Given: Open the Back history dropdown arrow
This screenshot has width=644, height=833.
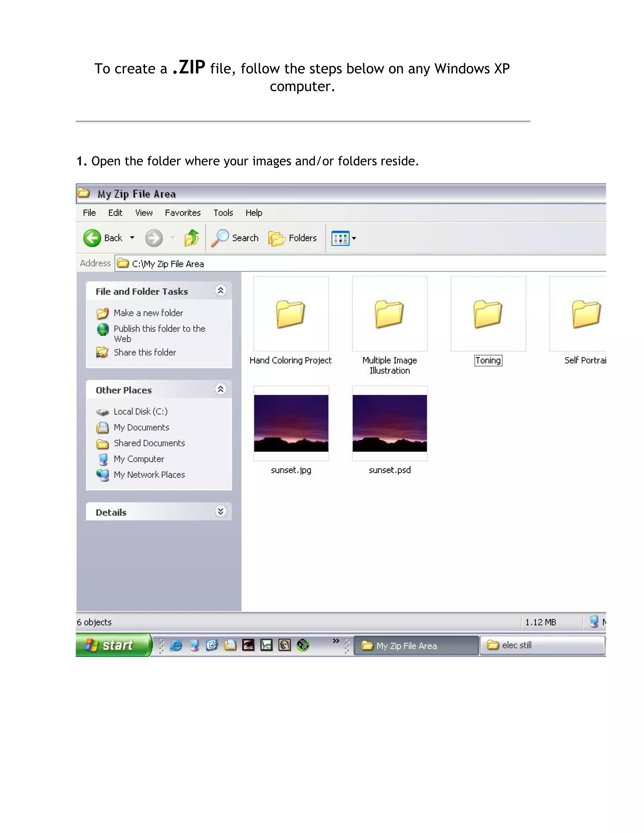Looking at the screenshot, I should pos(132,238).
